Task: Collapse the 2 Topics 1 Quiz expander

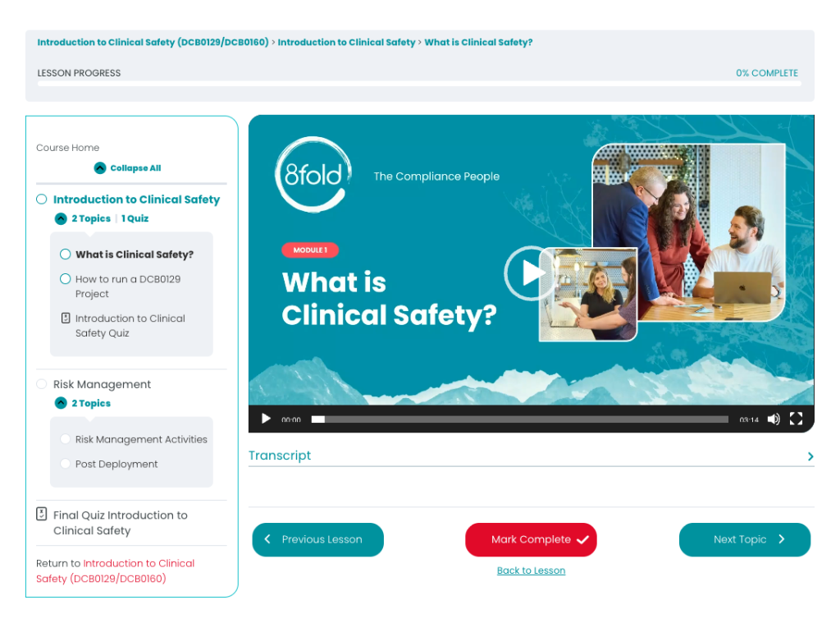Action: tap(61, 218)
